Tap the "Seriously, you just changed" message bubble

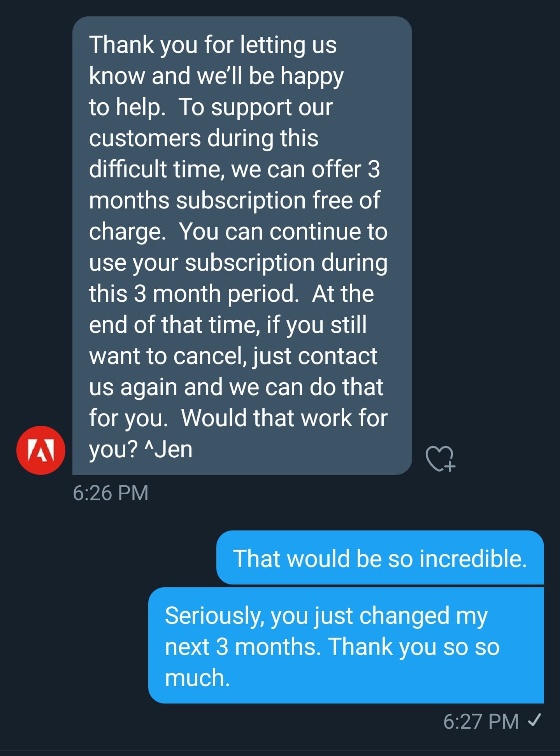(326, 616)
